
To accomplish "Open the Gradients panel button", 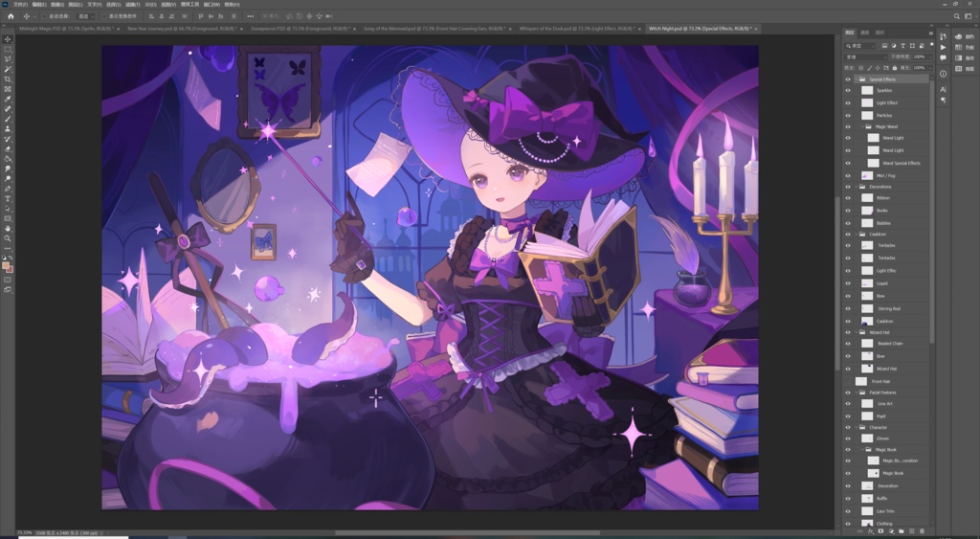I will pyautogui.click(x=964, y=57).
